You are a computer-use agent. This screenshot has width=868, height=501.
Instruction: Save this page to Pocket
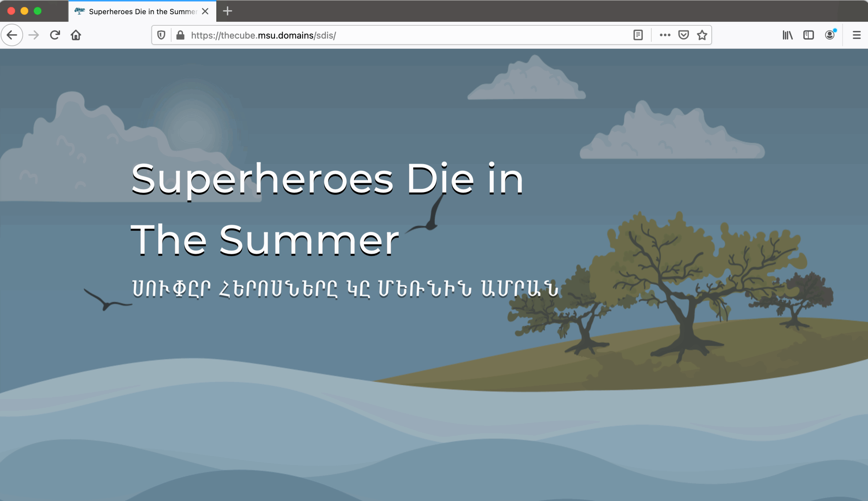(x=683, y=35)
